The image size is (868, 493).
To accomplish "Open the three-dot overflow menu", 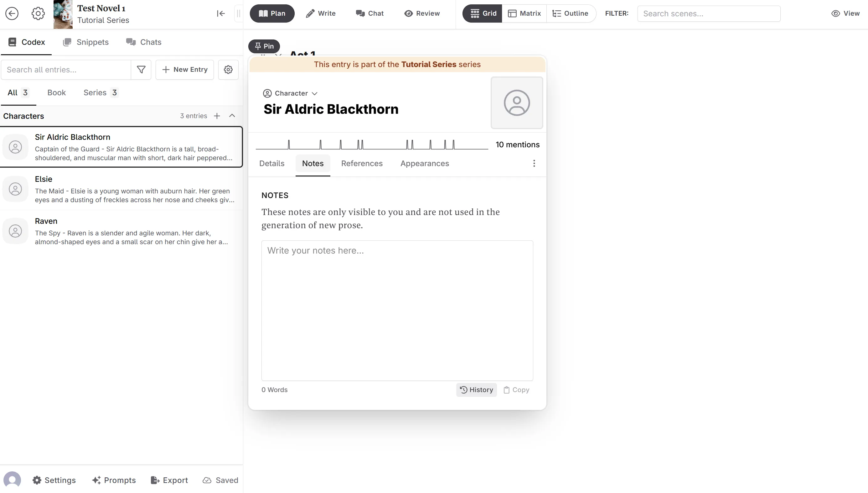I will point(534,163).
